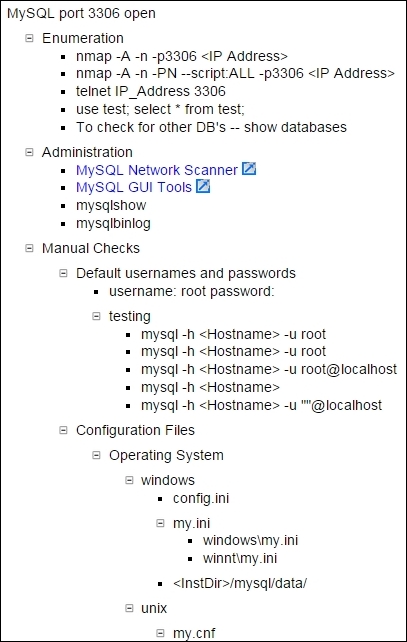Open external link icon beside MySQL GUI Tools
The height and width of the screenshot is (642, 407).
(203, 186)
